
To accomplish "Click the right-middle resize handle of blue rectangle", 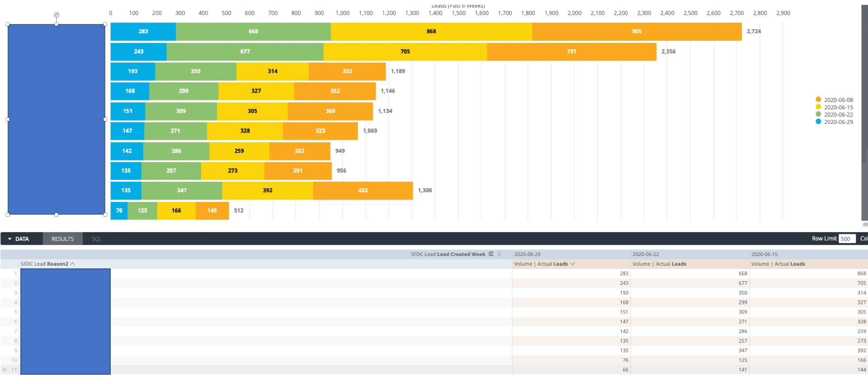I will point(105,119).
